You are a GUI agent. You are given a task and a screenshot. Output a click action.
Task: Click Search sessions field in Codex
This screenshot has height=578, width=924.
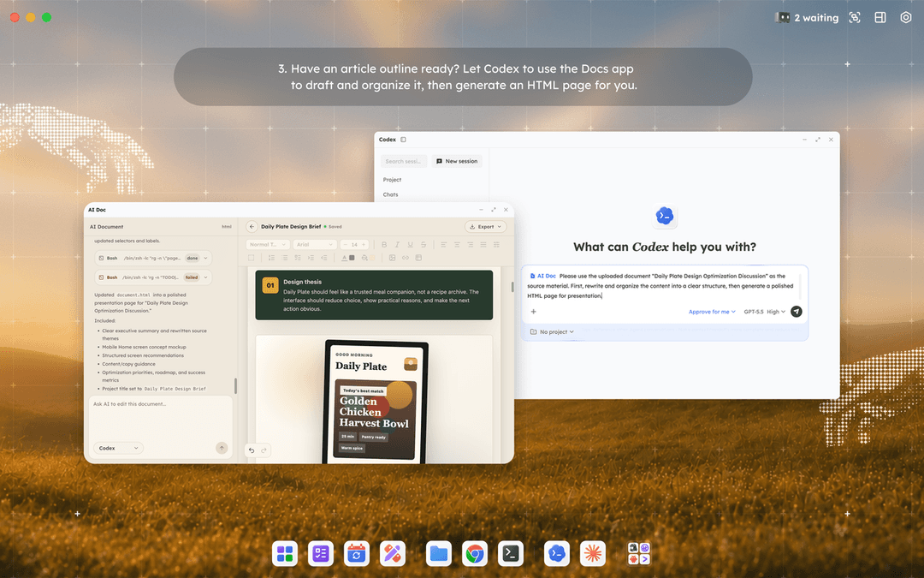tap(403, 161)
